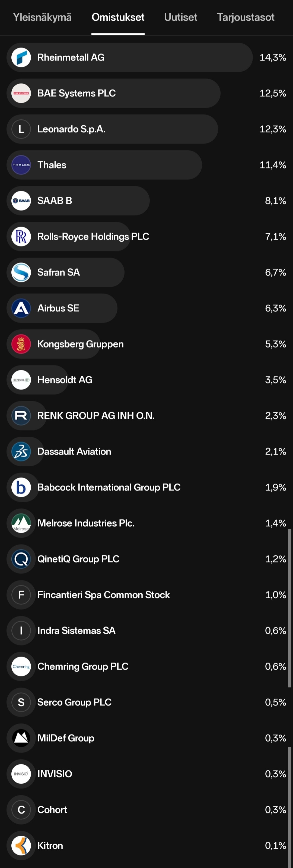The height and width of the screenshot is (868, 293).
Task: Open the Uutiset tab
Action: pos(180,17)
